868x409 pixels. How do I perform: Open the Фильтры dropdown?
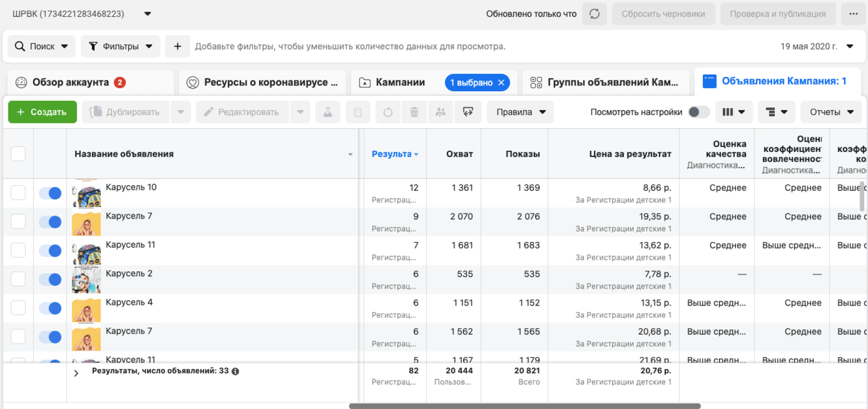coord(120,47)
